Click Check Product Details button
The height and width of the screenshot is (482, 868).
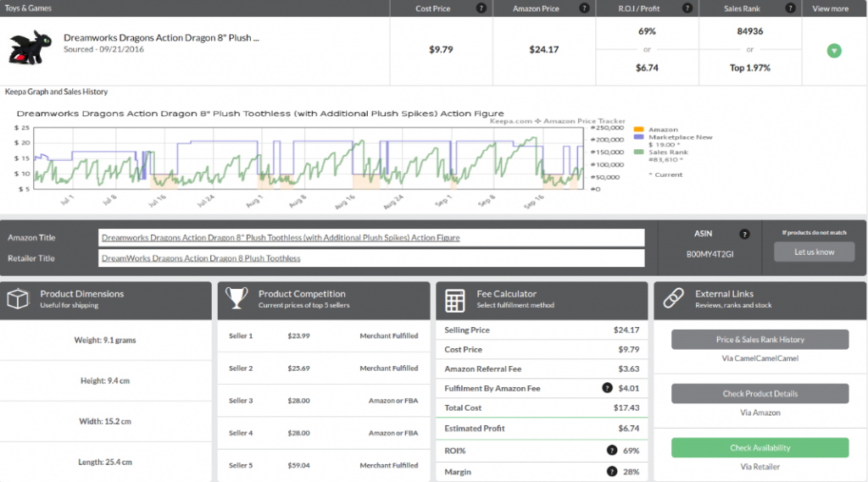point(760,393)
